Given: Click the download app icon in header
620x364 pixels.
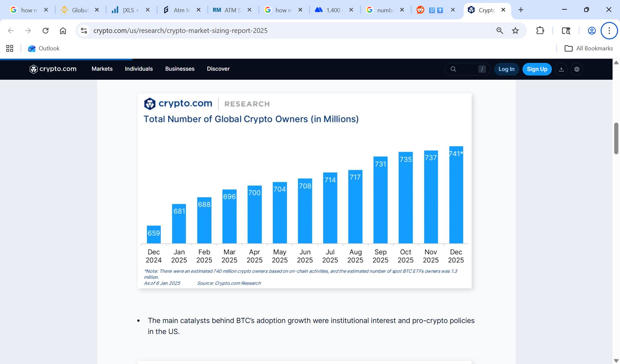Looking at the screenshot, I should tap(561, 69).
